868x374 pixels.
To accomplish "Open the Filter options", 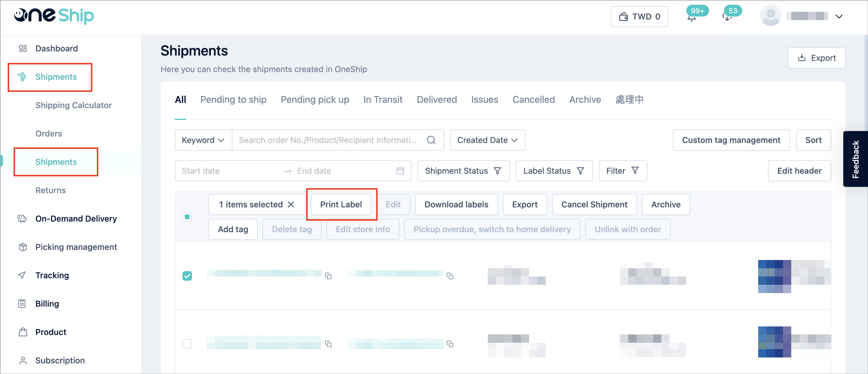I will click(622, 171).
